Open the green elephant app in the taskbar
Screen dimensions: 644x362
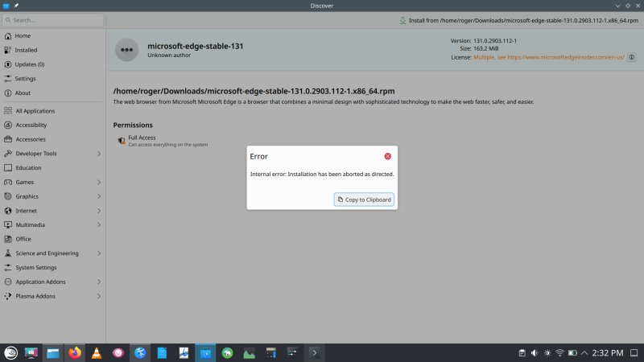coord(227,353)
